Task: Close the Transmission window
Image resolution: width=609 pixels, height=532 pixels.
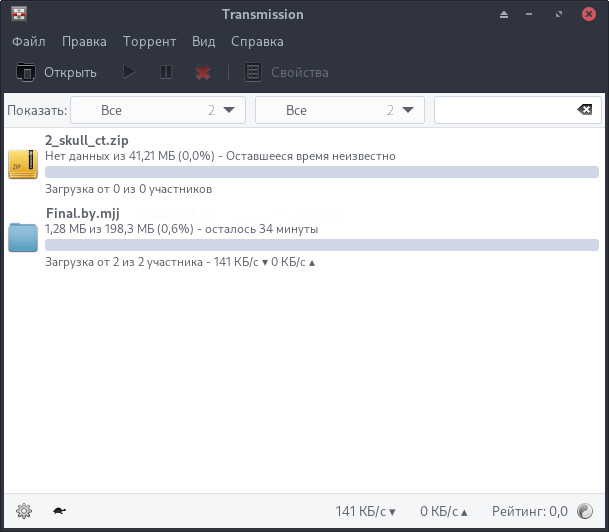Action: point(589,14)
